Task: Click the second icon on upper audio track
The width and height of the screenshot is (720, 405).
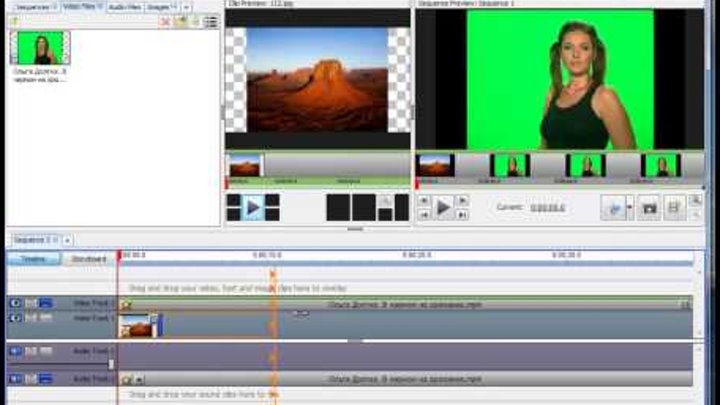Action: (x=31, y=351)
